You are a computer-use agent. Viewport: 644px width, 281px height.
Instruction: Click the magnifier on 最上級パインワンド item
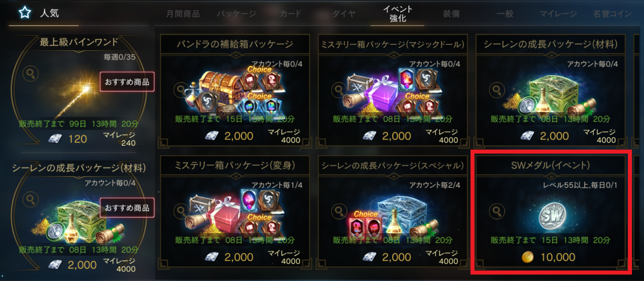click(31, 74)
